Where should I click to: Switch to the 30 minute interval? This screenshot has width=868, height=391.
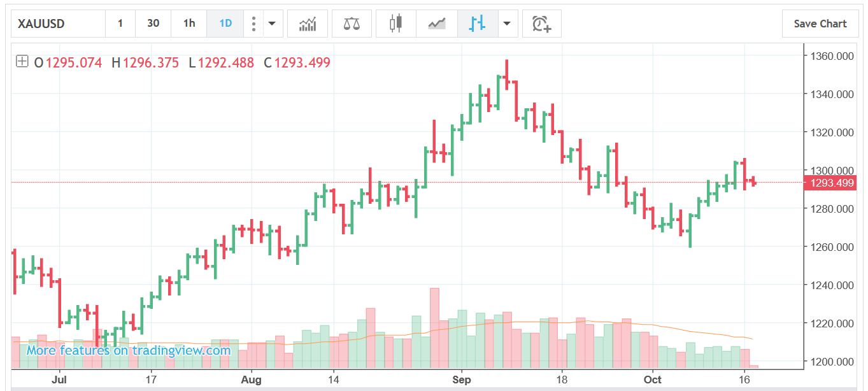pyautogui.click(x=153, y=24)
